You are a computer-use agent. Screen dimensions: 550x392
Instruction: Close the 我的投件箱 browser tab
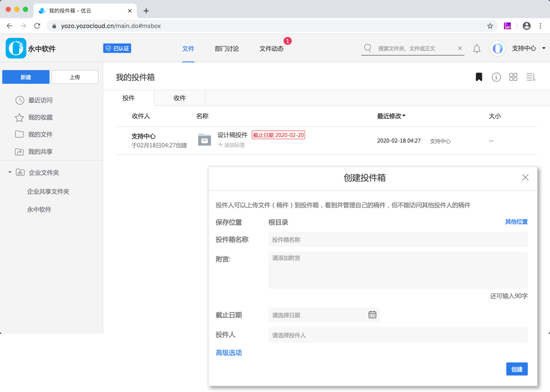point(130,11)
